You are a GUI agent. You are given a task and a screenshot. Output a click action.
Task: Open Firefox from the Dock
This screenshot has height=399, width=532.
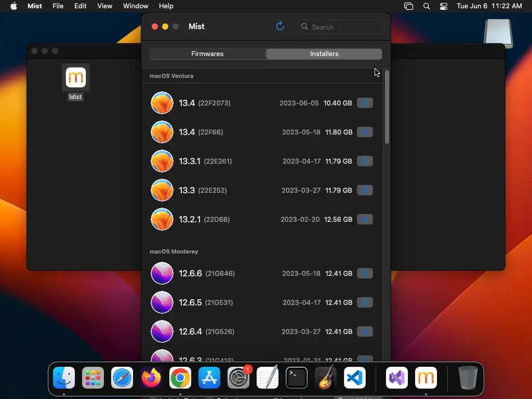click(151, 378)
